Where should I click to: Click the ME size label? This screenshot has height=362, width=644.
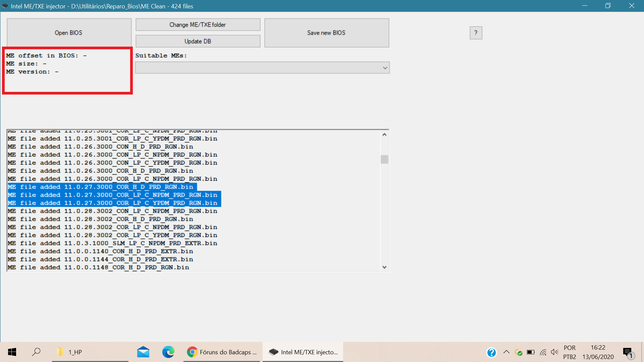(x=26, y=64)
